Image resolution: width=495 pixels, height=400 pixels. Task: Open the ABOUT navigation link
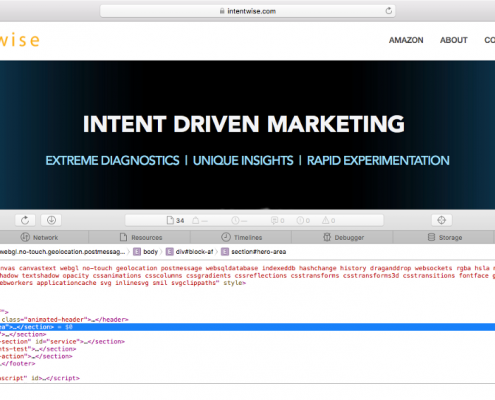pyautogui.click(x=454, y=40)
